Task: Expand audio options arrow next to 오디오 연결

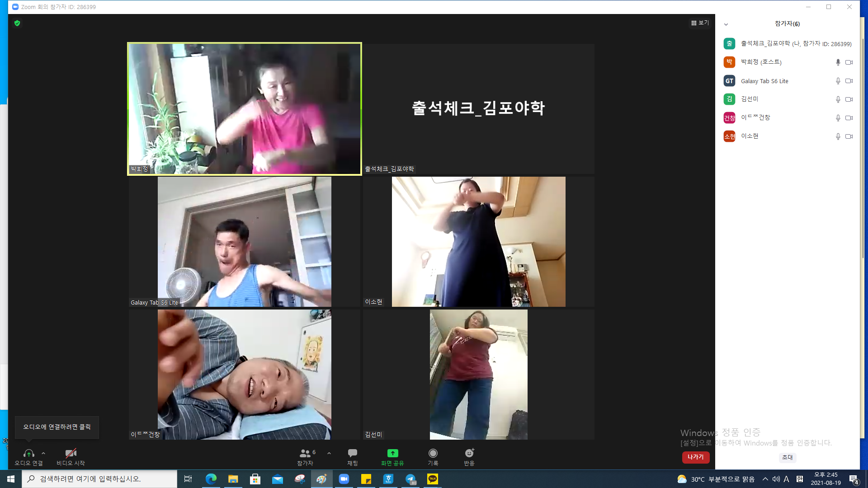Action: (43, 453)
